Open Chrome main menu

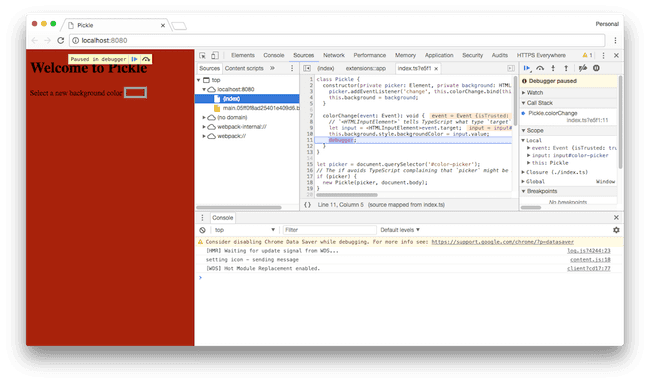tap(615, 40)
